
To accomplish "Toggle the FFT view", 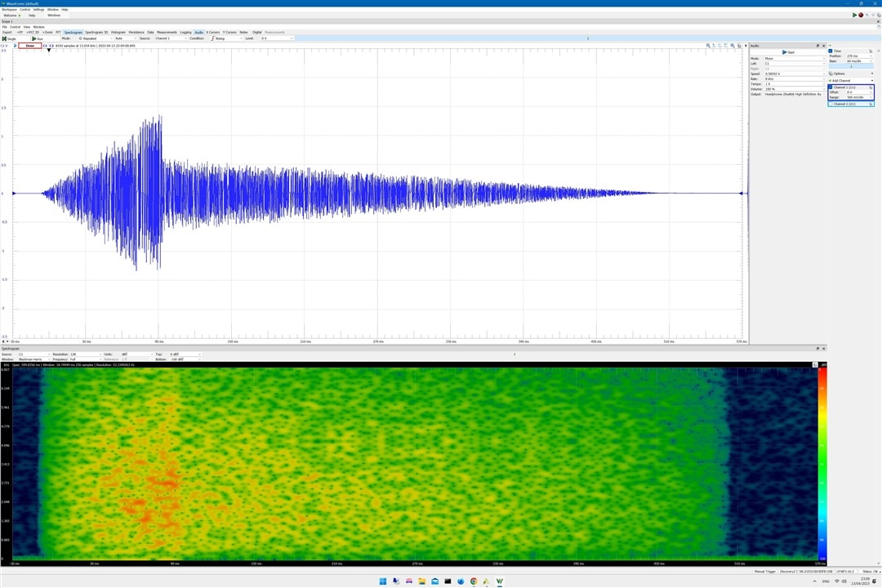I will tap(58, 33).
